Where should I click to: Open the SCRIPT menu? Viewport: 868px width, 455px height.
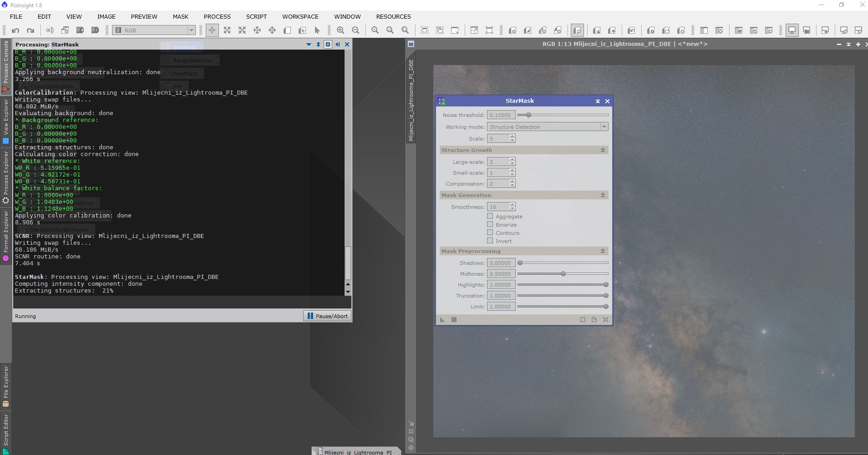(x=256, y=16)
